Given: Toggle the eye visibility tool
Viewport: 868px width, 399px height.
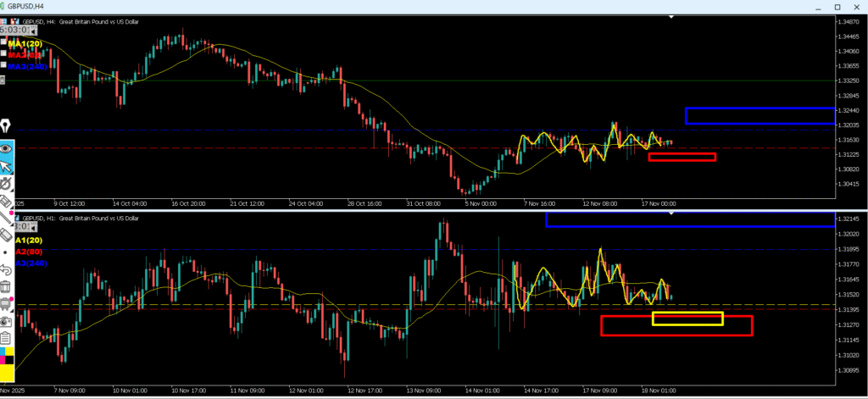Looking at the screenshot, I should [7, 148].
